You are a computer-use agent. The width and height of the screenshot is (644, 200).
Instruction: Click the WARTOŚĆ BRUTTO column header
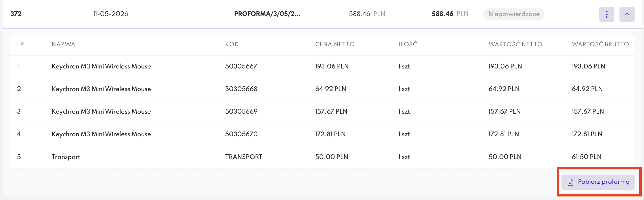coord(600,44)
